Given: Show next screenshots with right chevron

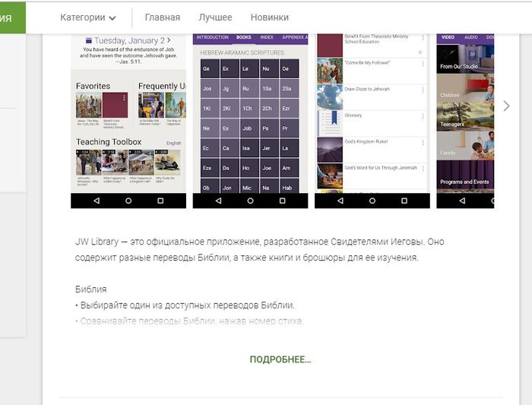Looking at the screenshot, I should coord(507,106).
